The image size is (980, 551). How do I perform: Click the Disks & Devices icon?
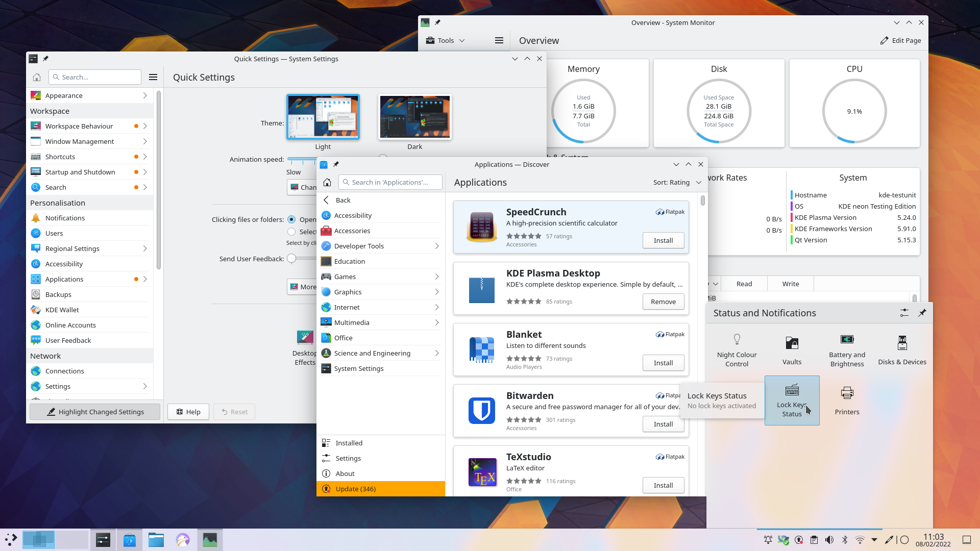pos(902,343)
